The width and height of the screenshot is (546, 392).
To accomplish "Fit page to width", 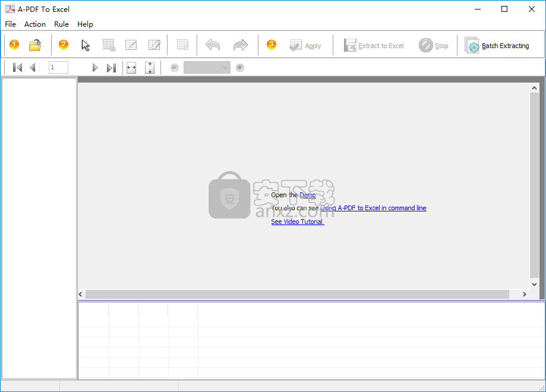I will [131, 68].
